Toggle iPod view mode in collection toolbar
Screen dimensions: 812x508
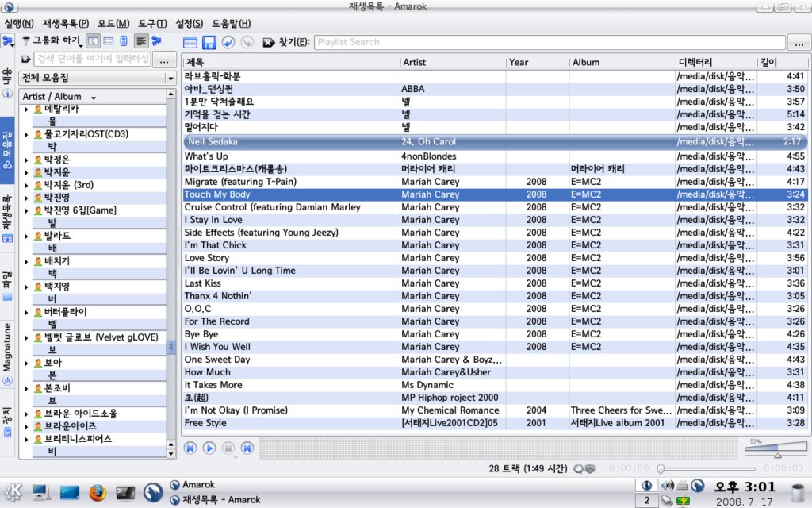pyautogui.click(x=123, y=40)
